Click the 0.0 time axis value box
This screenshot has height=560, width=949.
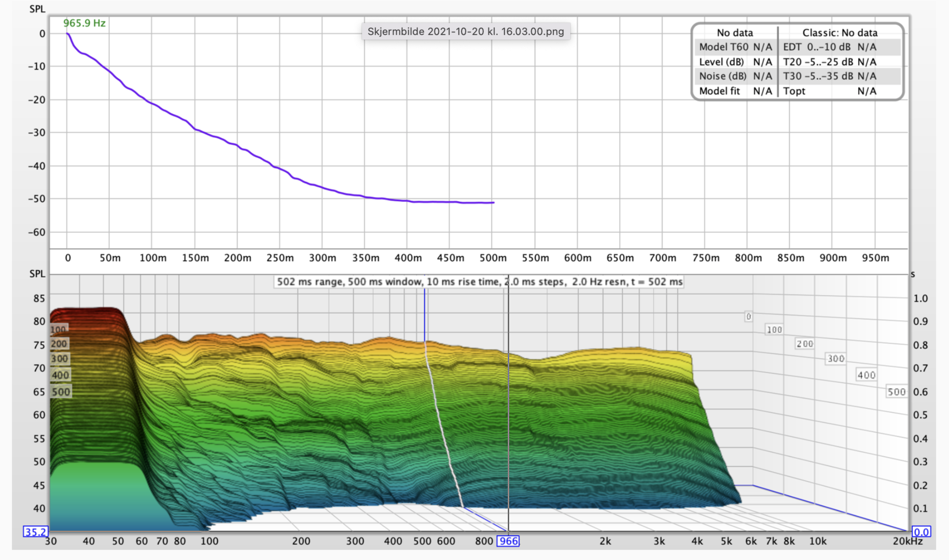coord(921,531)
